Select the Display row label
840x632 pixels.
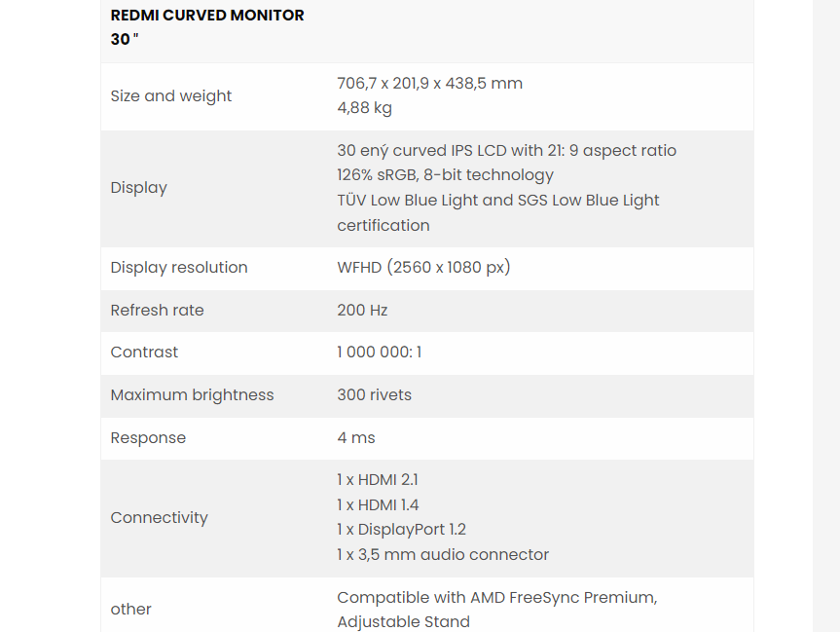tap(139, 188)
